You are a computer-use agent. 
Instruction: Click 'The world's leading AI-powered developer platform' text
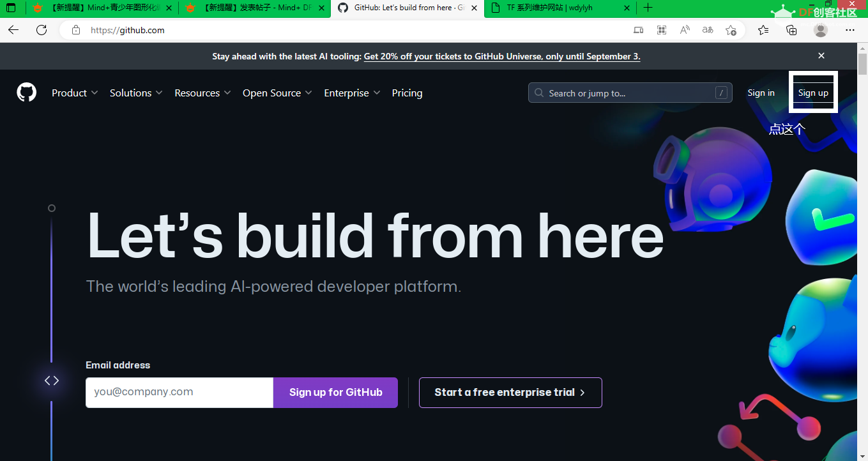pyautogui.click(x=273, y=287)
